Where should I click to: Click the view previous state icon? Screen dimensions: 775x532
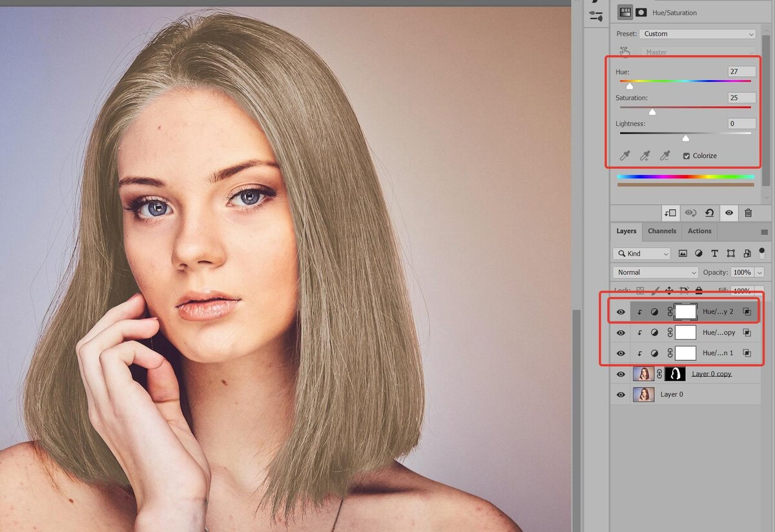click(x=690, y=212)
